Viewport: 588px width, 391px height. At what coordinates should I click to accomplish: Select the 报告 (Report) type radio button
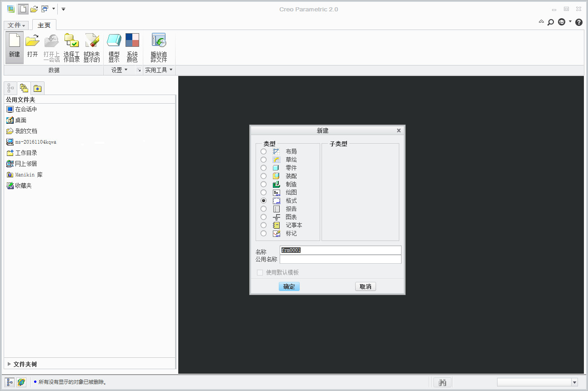click(x=264, y=209)
